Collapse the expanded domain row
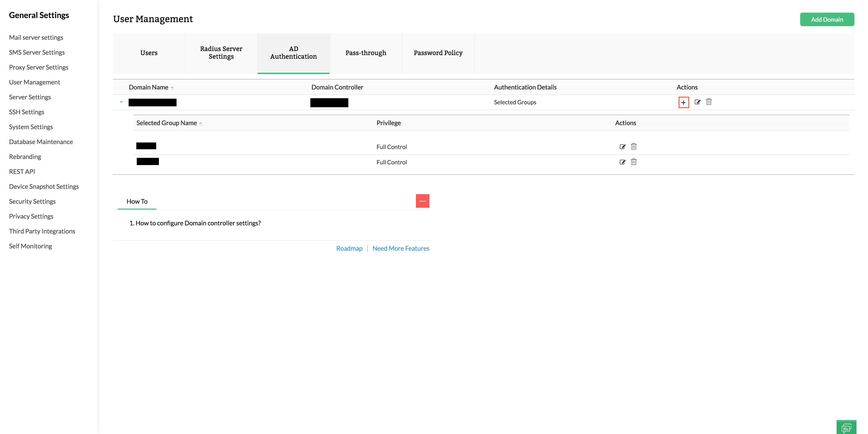The height and width of the screenshot is (434, 868). [x=121, y=102]
